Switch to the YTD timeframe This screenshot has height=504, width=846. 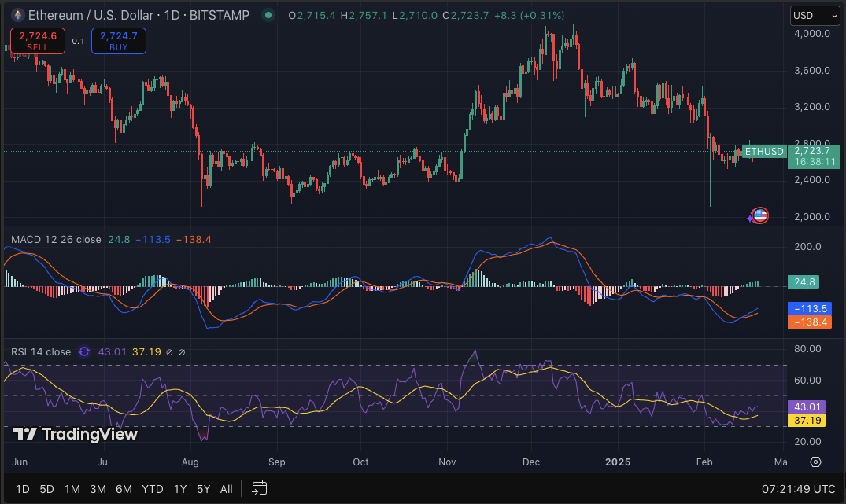point(152,488)
